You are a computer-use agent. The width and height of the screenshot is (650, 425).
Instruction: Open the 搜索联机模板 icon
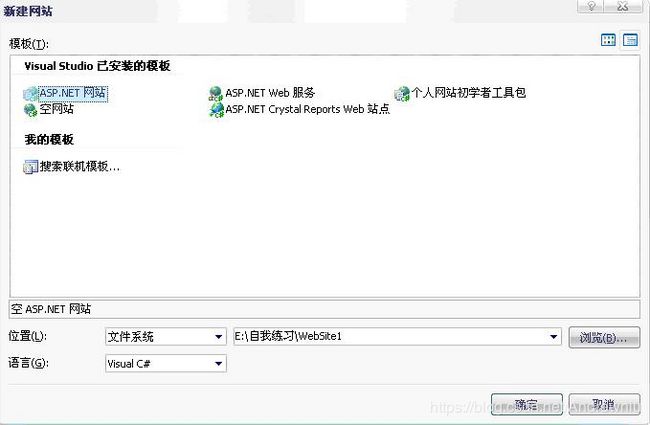pyautogui.click(x=31, y=167)
